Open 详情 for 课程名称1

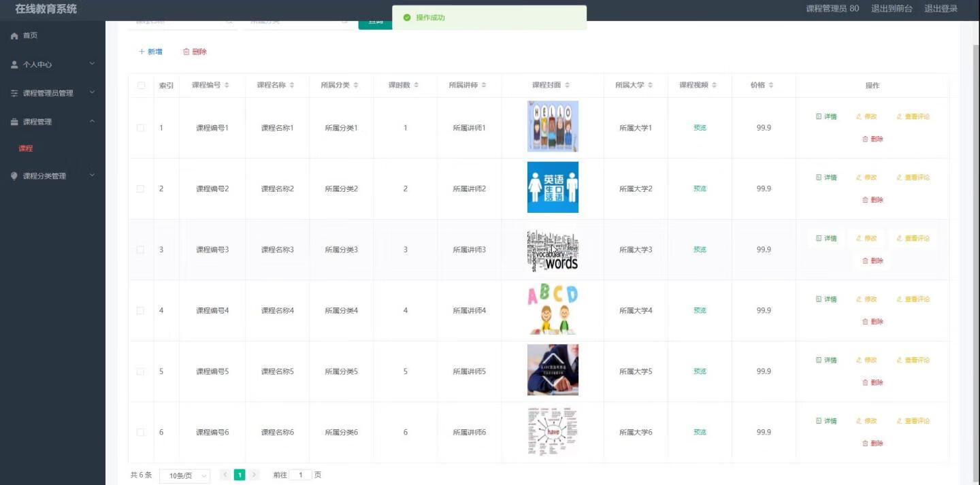pos(826,116)
